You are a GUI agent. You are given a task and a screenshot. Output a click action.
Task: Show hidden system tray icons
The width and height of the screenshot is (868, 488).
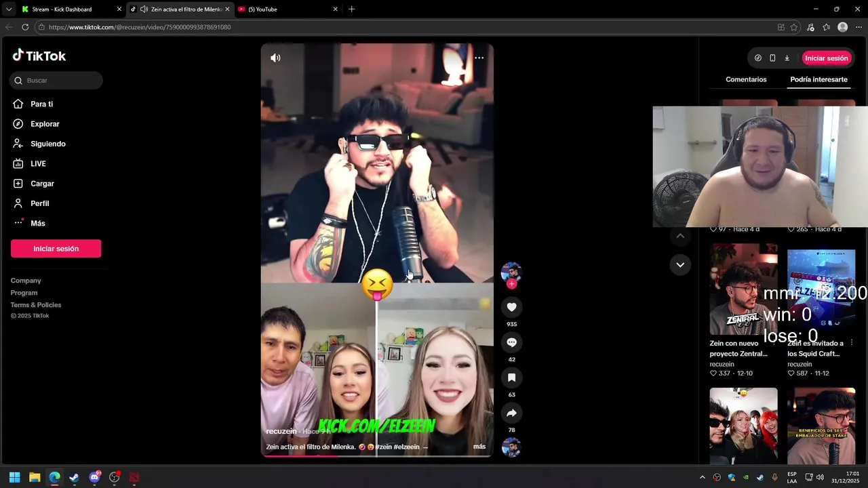702,477
